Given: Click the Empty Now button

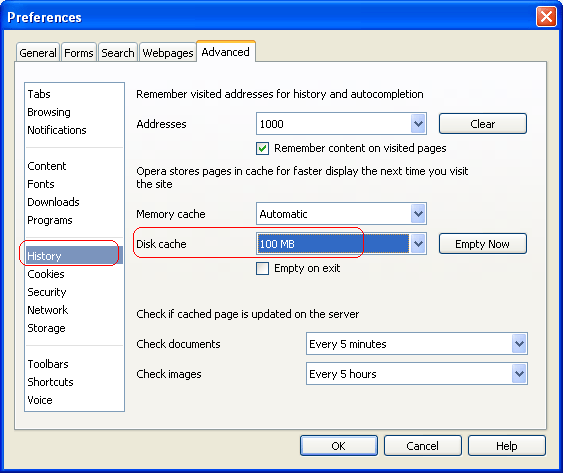Looking at the screenshot, I should (x=482, y=244).
